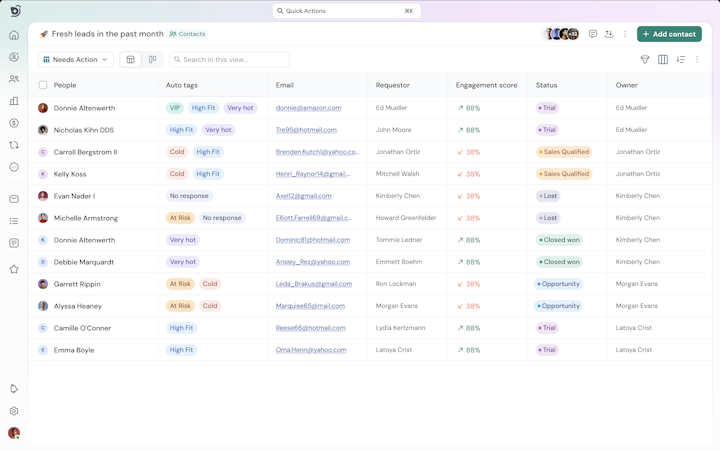Click the Contacts tag next to title

(187, 34)
